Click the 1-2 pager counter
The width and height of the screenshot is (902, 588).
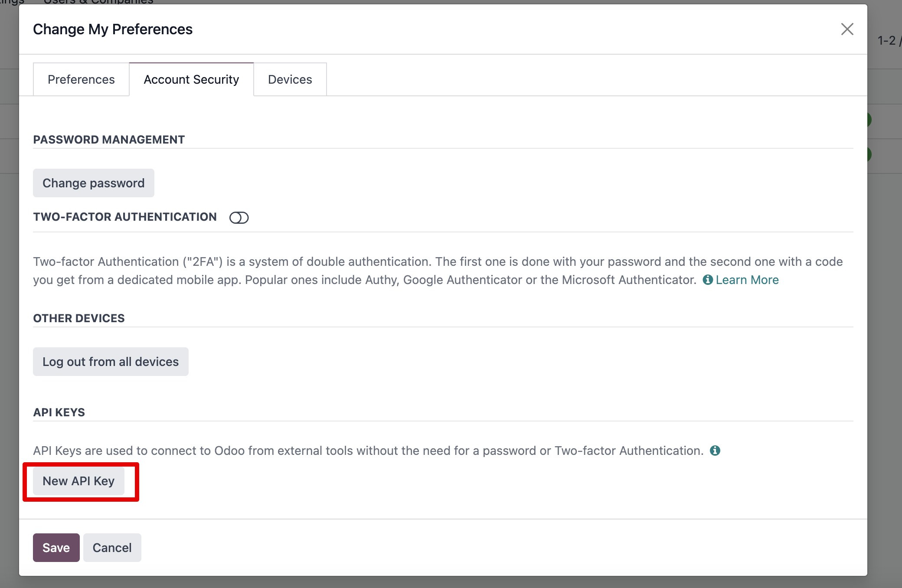tap(886, 40)
